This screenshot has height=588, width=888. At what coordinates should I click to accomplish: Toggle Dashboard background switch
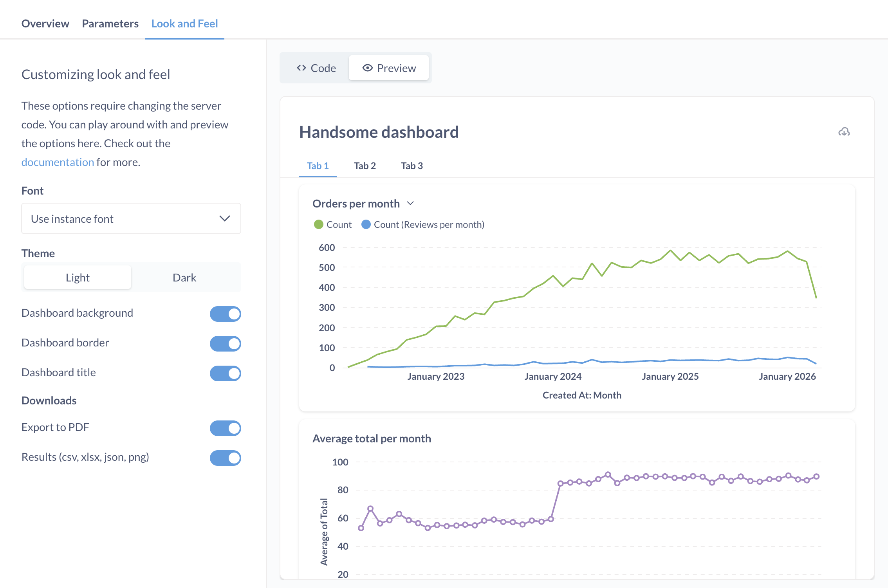click(x=225, y=314)
